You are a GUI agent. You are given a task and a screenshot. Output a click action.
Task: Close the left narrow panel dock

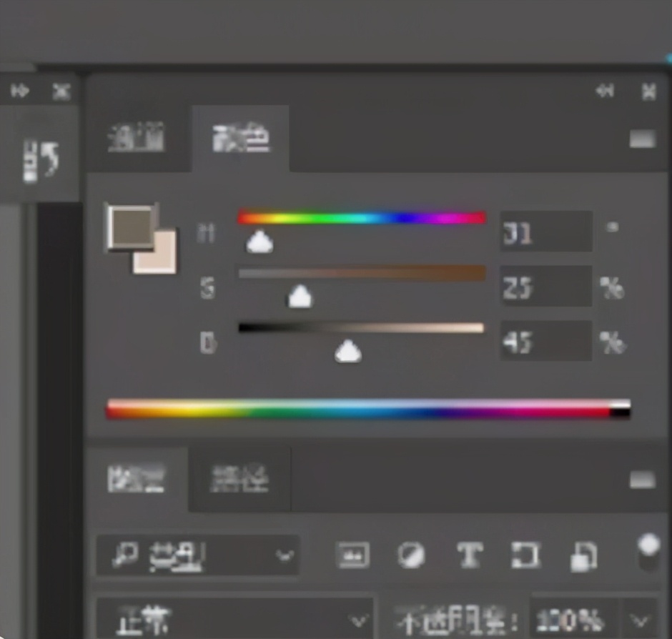pos(61,91)
